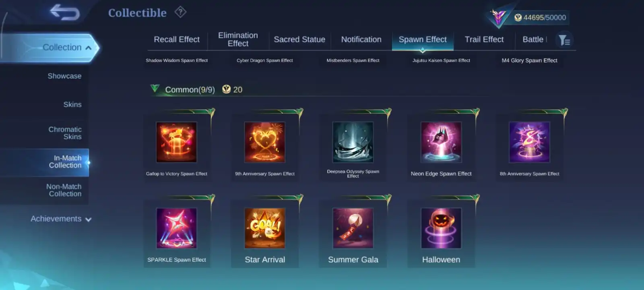
Task: Go back using the return arrow icon
Action: click(x=65, y=12)
